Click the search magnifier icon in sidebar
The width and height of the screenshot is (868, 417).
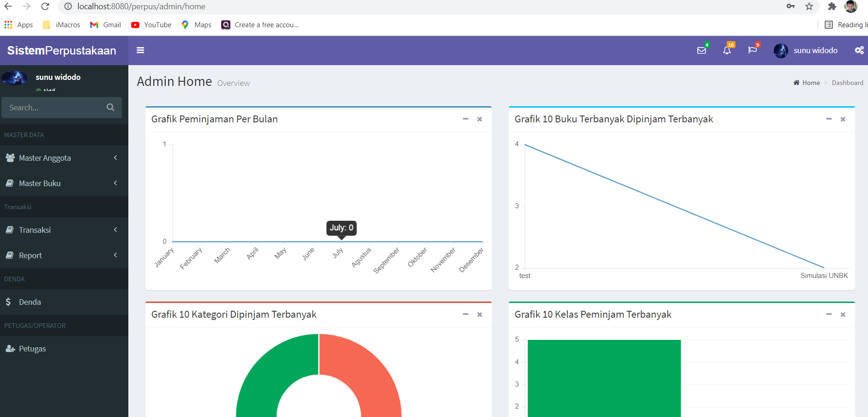click(x=110, y=107)
